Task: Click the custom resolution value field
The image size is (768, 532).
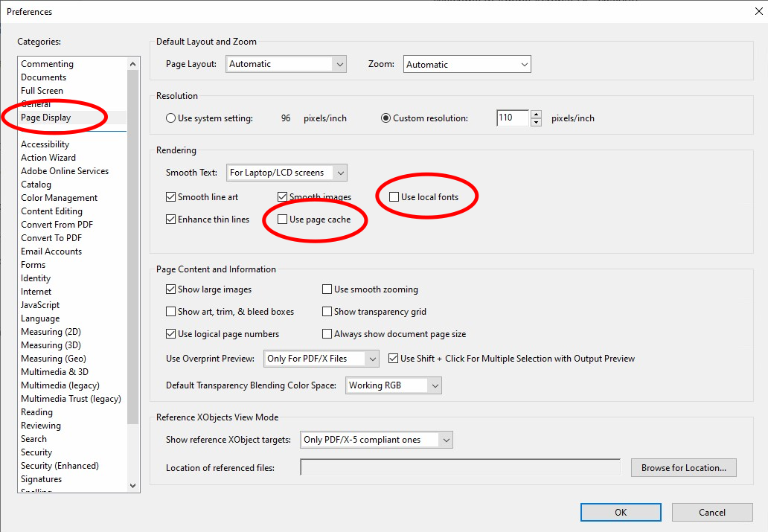Action: click(512, 118)
